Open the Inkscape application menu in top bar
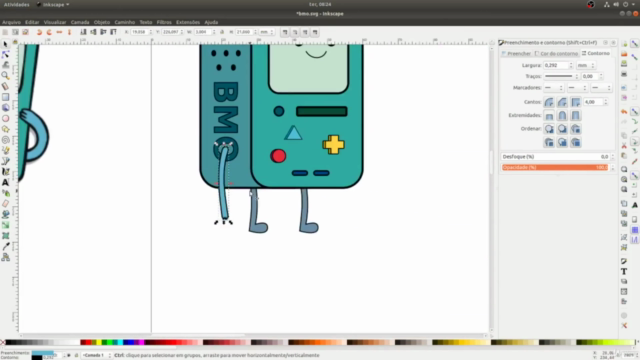 (x=53, y=4)
